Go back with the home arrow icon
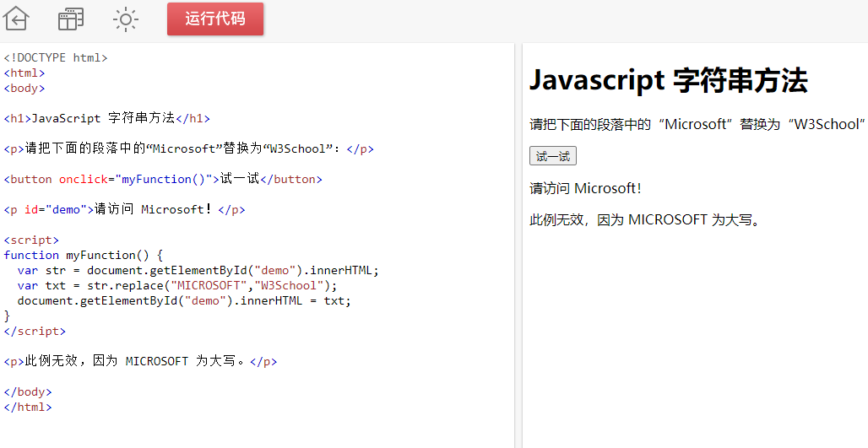Image resolution: width=868 pixels, height=448 pixels. (x=16, y=19)
